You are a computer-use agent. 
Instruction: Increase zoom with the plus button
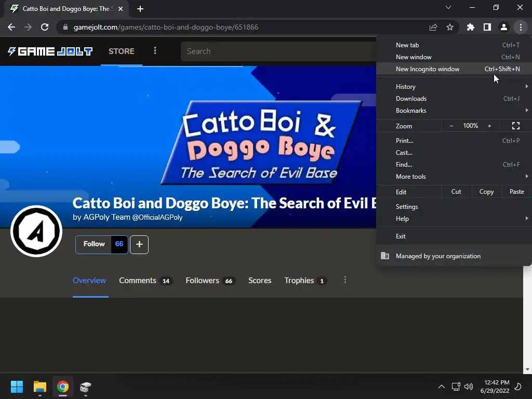click(x=489, y=126)
